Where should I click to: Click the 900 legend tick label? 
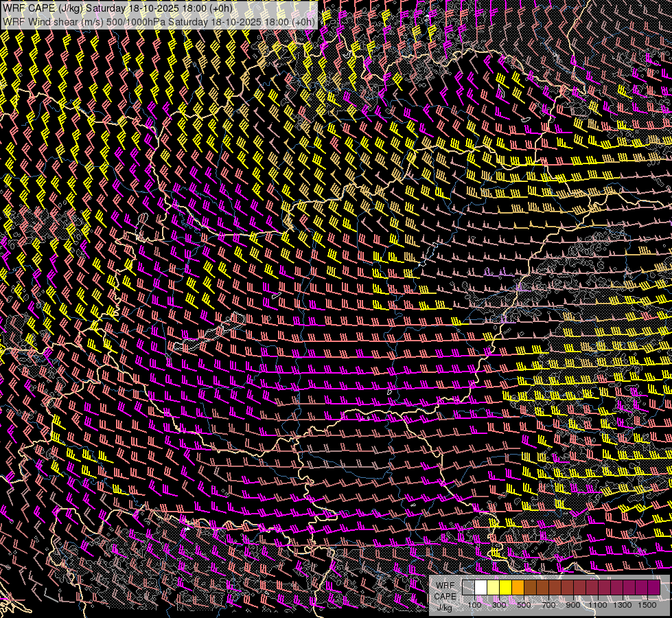(x=573, y=605)
